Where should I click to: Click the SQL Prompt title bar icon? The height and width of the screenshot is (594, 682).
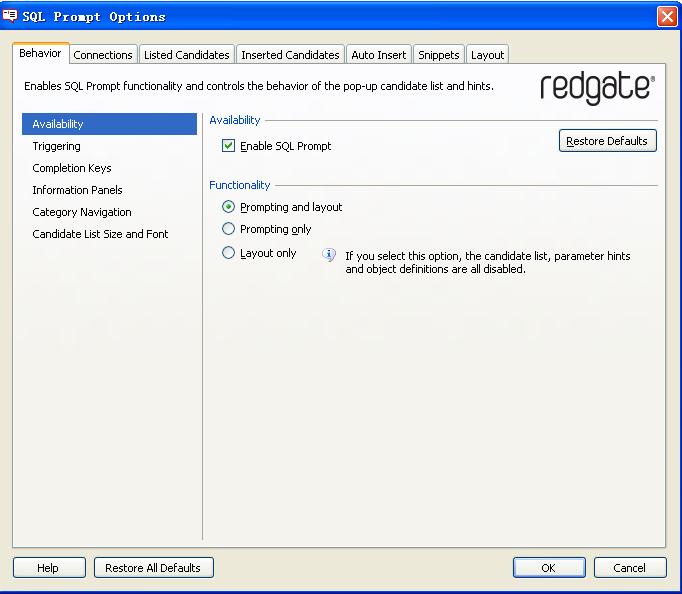10,16
